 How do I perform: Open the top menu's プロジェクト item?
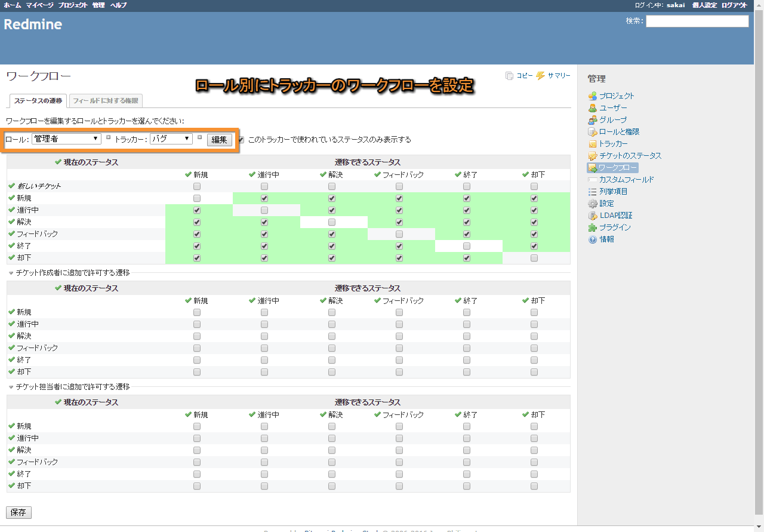(73, 5)
